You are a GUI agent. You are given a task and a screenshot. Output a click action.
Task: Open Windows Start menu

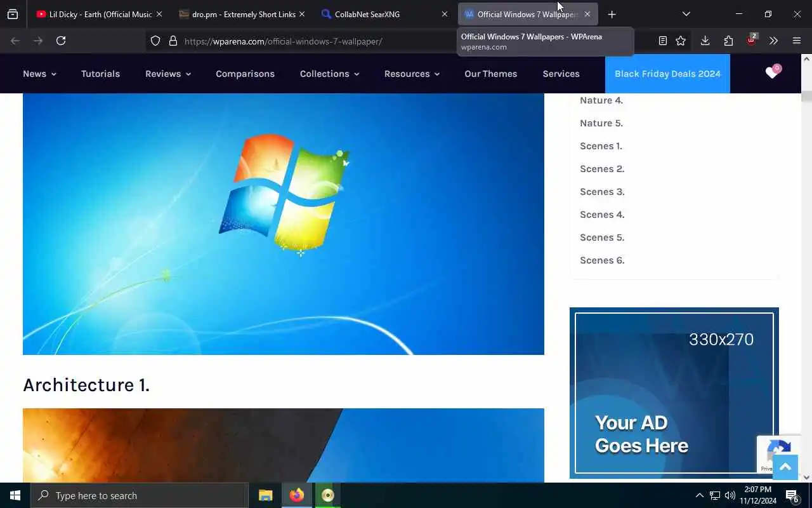(x=15, y=495)
